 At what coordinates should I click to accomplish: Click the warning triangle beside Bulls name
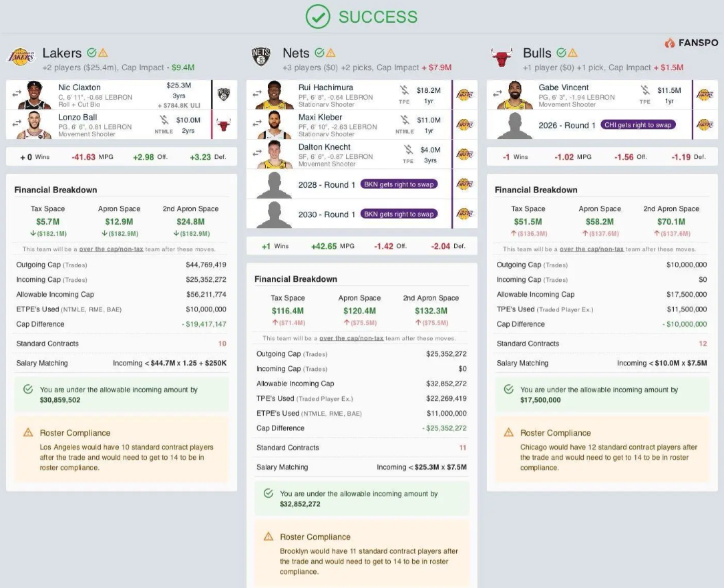pos(572,53)
